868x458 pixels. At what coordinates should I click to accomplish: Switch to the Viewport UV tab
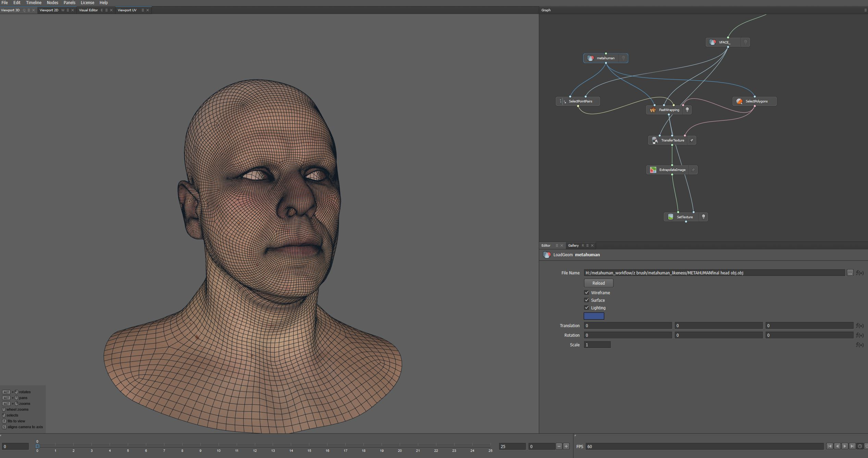click(x=127, y=10)
